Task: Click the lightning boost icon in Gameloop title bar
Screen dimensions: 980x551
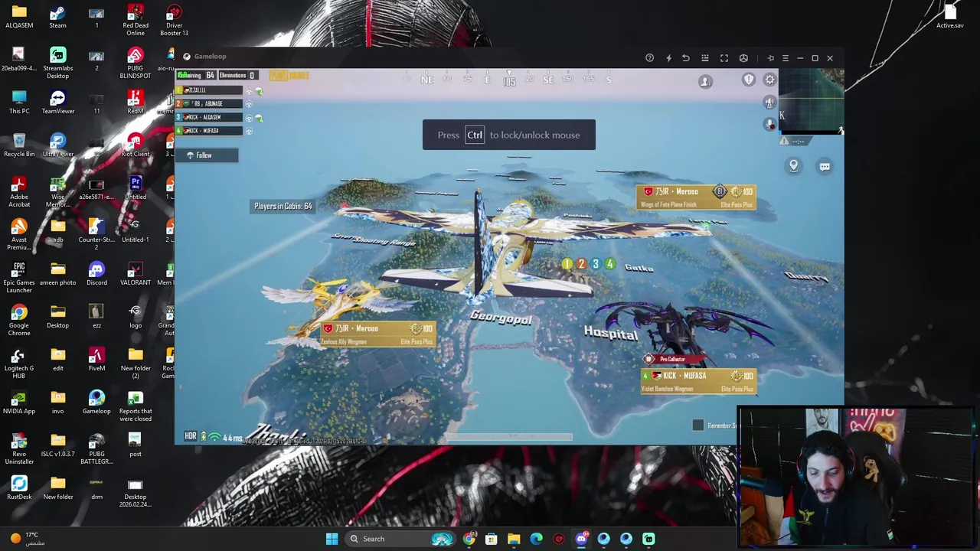Action: [x=668, y=58]
